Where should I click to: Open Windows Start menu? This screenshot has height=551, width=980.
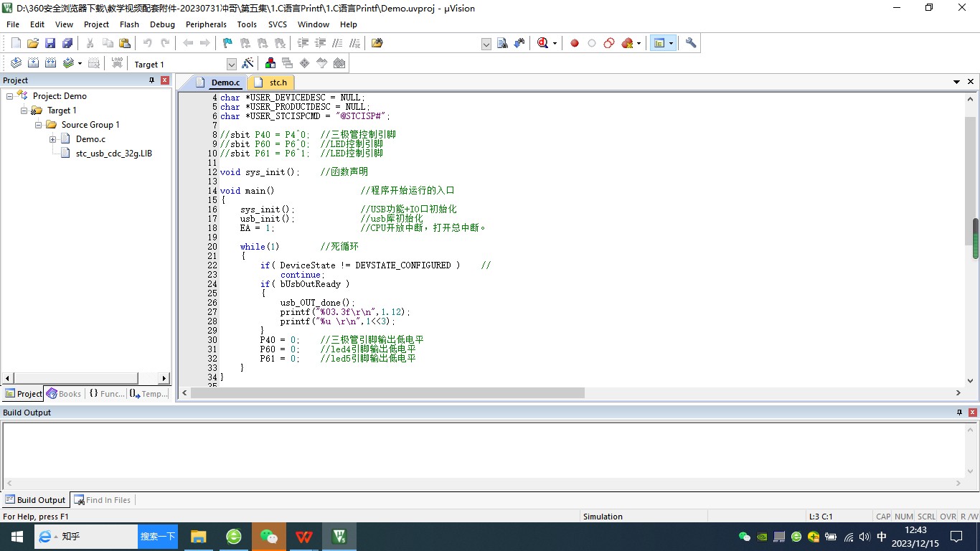[17, 537]
